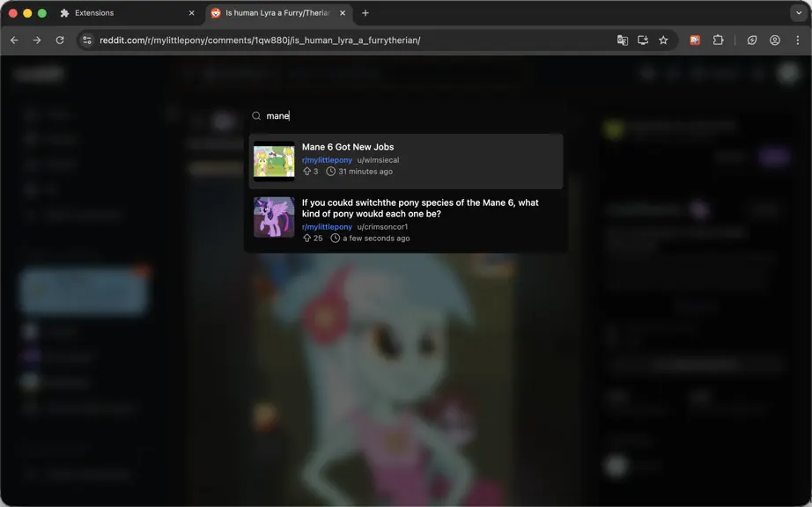Open r/mylittlepony link under pony species post
The width and height of the screenshot is (812, 507).
tap(327, 226)
